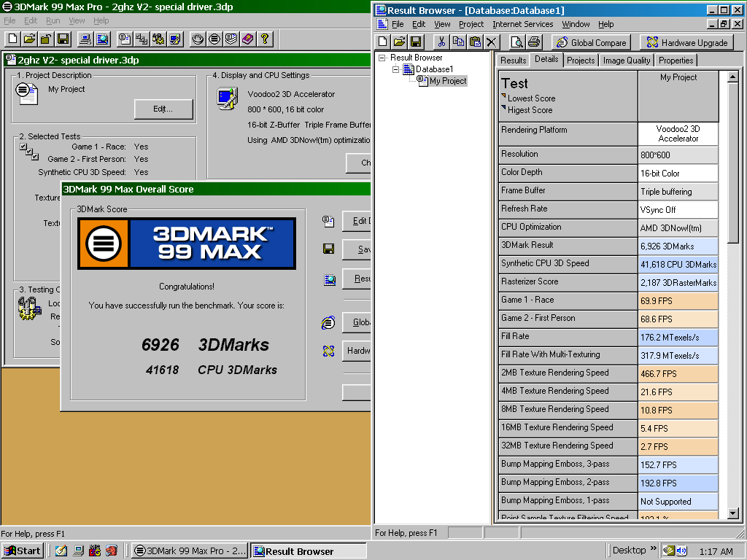
Task: Click the 'My Project' column header
Action: coord(678,96)
